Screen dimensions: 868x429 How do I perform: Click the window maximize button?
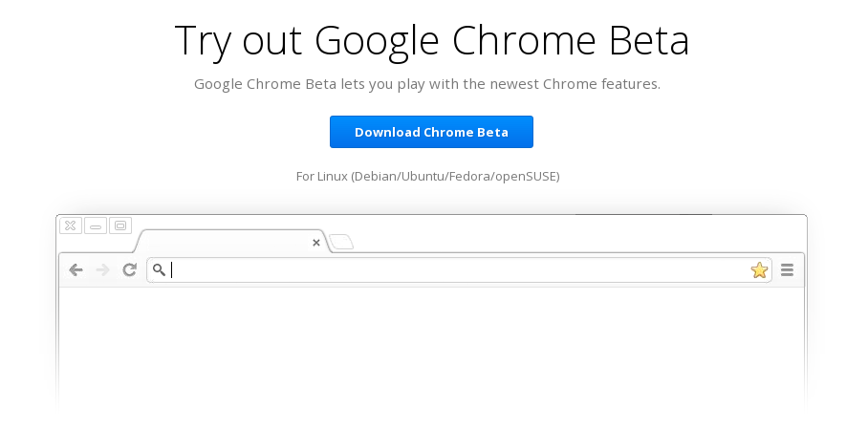pos(120,225)
